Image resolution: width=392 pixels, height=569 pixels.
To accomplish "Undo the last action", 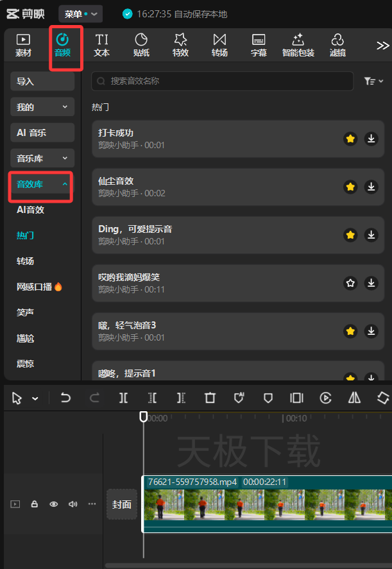I will [x=65, y=398].
